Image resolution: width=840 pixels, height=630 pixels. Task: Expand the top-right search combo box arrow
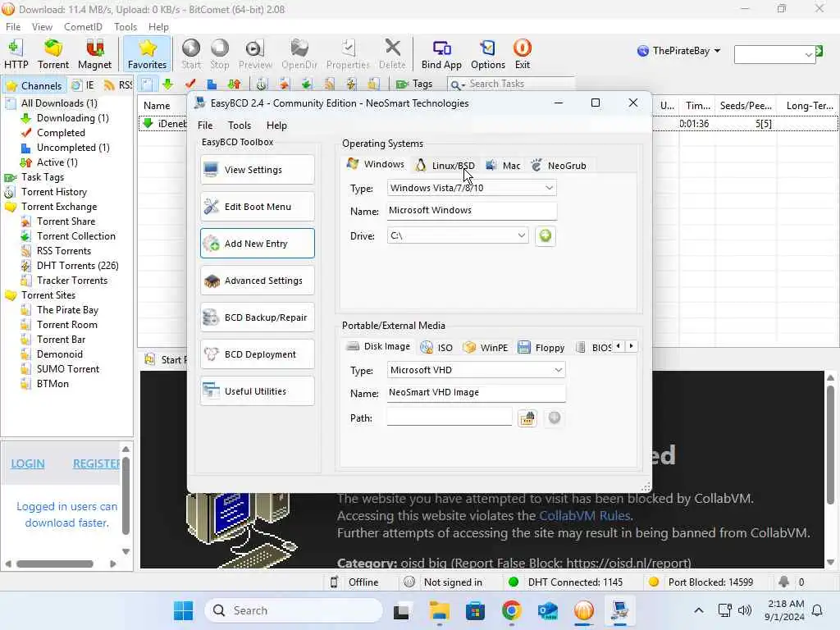coord(808,55)
